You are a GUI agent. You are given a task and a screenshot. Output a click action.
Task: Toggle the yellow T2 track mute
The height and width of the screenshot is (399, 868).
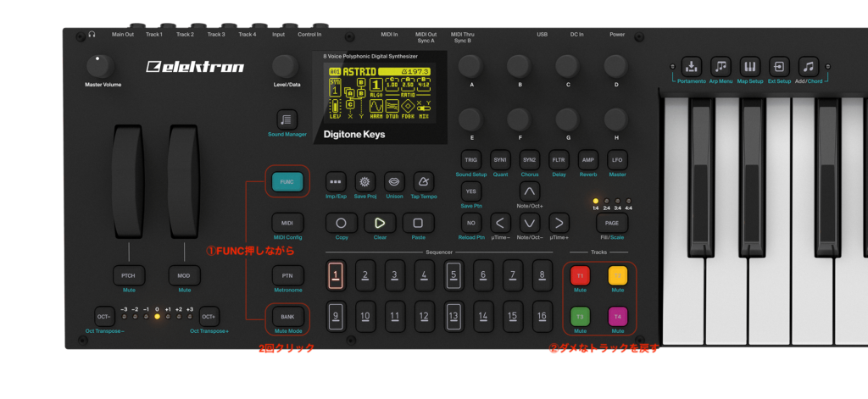coord(618,275)
